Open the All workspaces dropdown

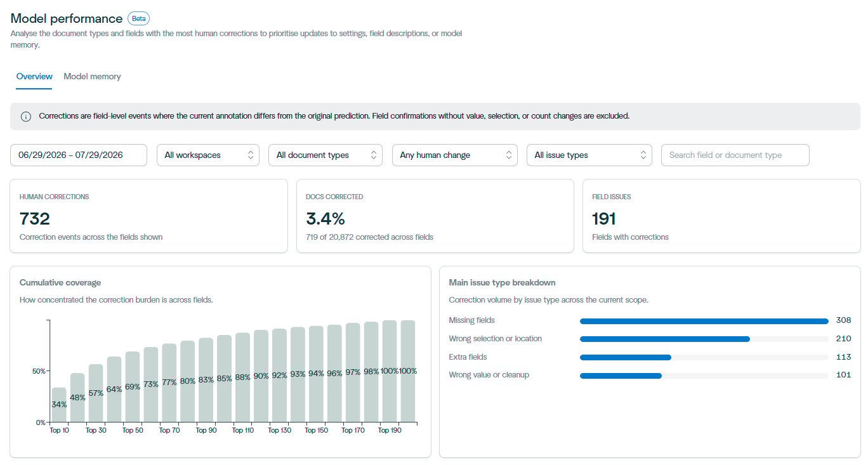pyautogui.click(x=208, y=155)
